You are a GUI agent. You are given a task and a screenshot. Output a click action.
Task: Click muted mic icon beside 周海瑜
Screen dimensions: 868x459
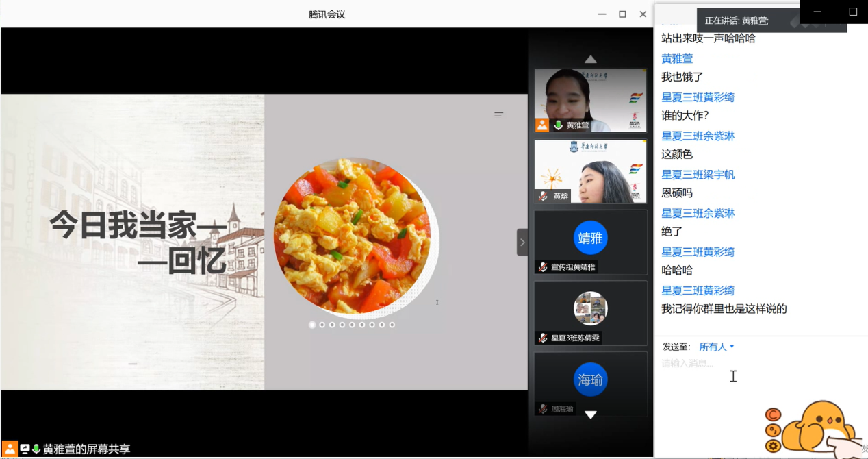tap(543, 409)
